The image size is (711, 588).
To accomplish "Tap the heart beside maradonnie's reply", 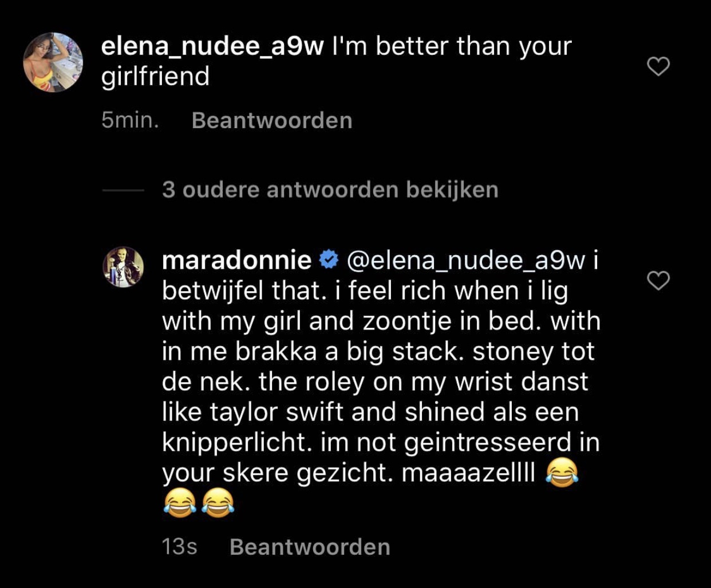I will point(658,280).
